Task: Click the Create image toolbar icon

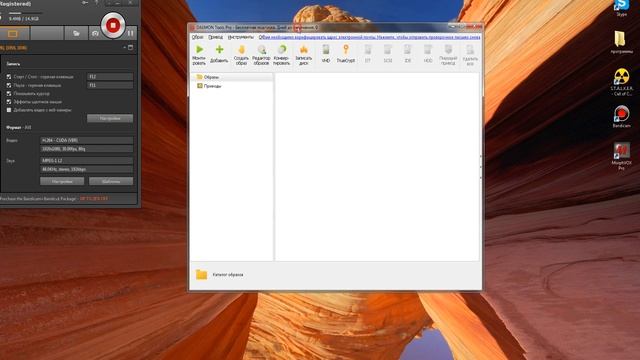Action: pyautogui.click(x=241, y=50)
